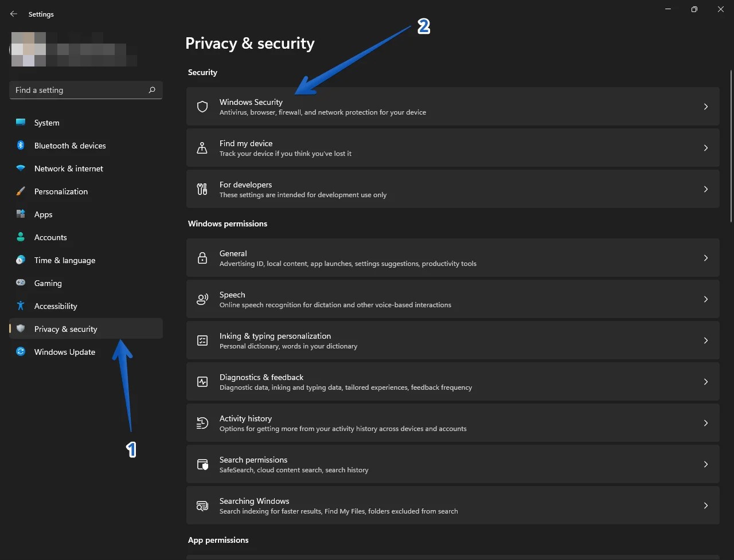Select the Gaming controller icon
Viewport: 734px width, 560px height.
(x=21, y=283)
